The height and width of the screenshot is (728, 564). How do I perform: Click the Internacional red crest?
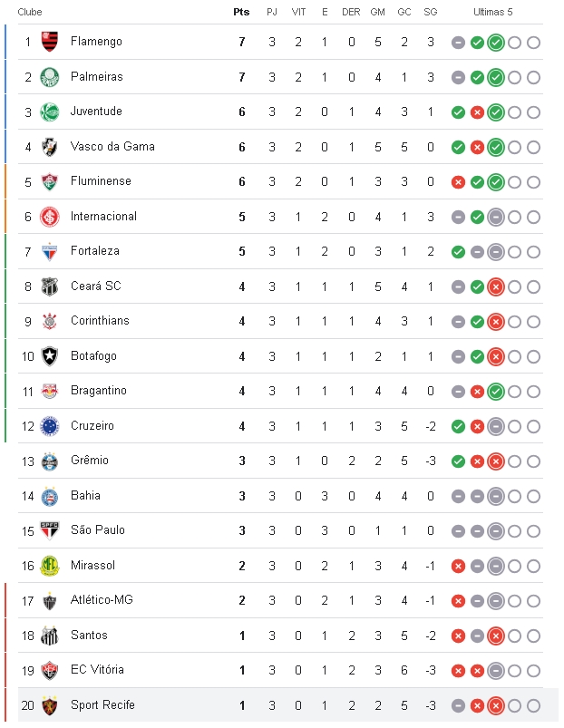coord(50,217)
